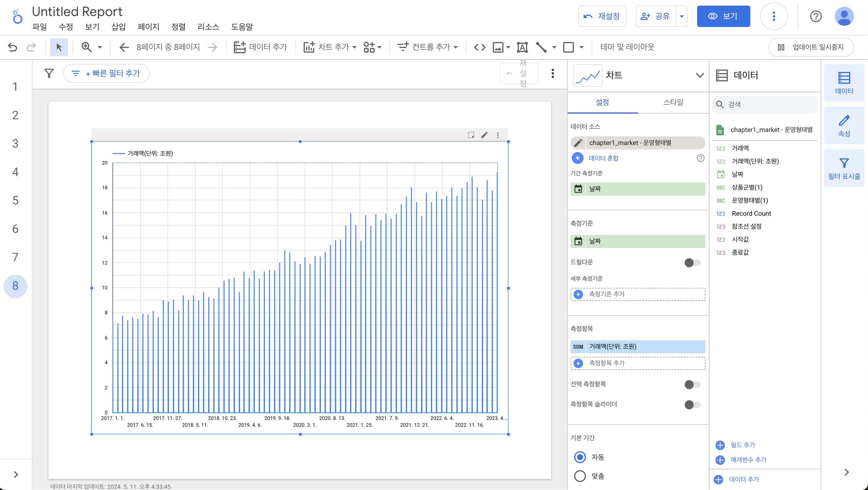Open the 속성 properties side panel
868x490 pixels.
point(844,126)
